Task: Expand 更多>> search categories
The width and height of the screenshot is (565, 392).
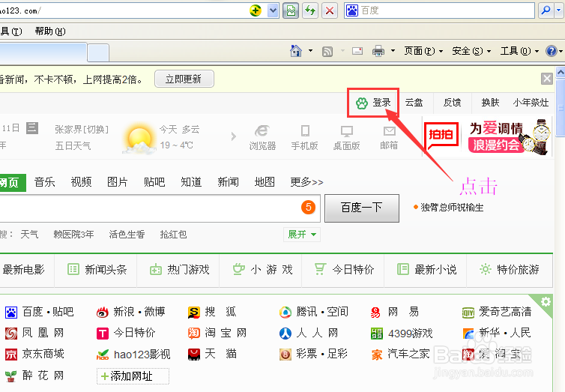Action: pos(306,182)
